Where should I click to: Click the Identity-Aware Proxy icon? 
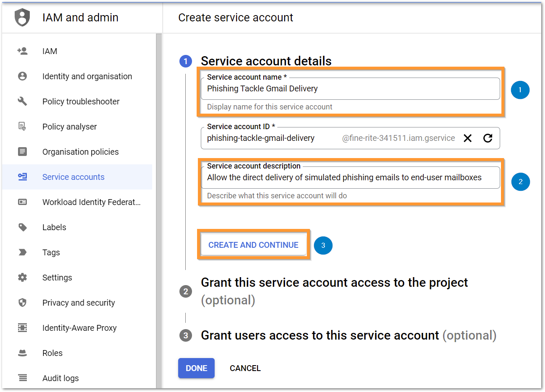click(22, 328)
